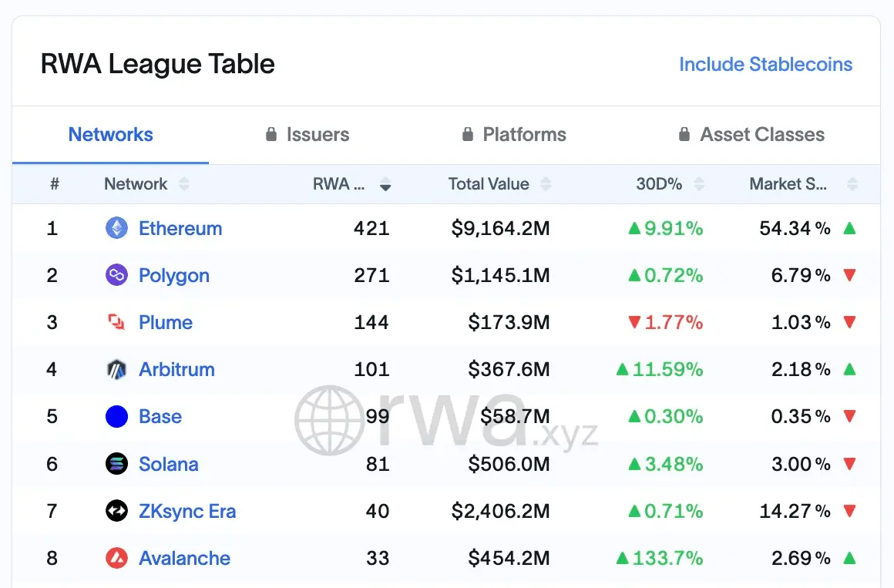Sort by 30D% column arrows
894x588 pixels.
click(x=699, y=184)
